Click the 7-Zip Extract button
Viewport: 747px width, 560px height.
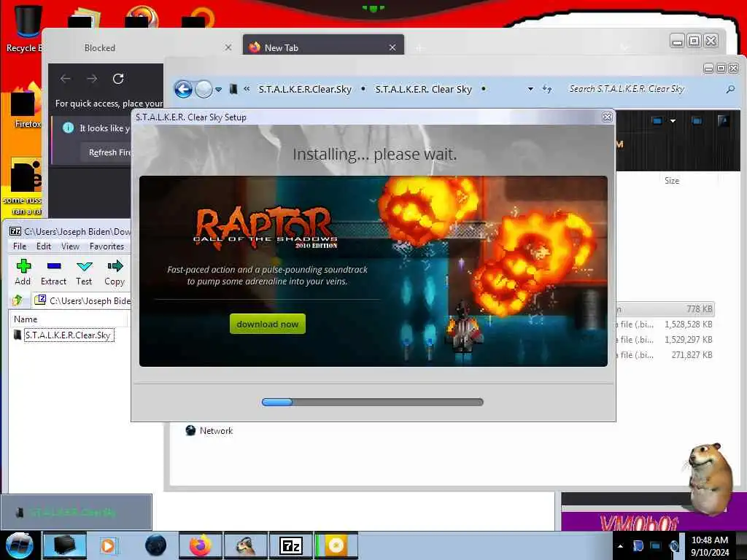point(53,273)
